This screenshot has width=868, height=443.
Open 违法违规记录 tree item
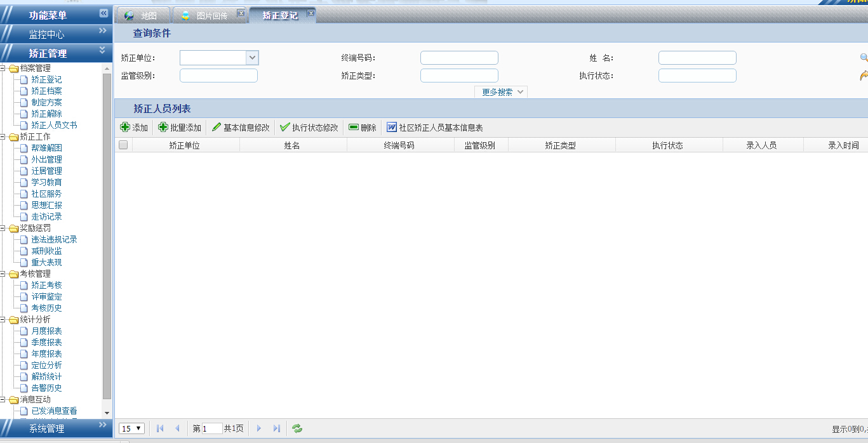[x=54, y=239]
